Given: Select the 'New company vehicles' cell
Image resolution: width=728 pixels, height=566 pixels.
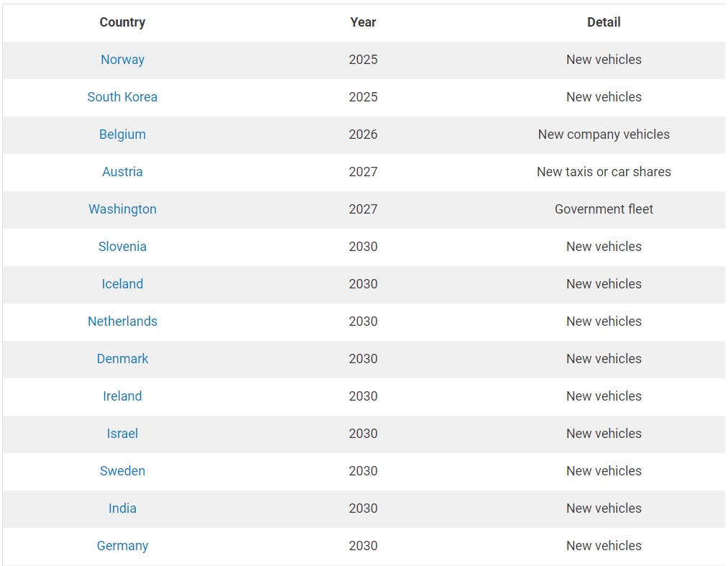Looking at the screenshot, I should 604,134.
